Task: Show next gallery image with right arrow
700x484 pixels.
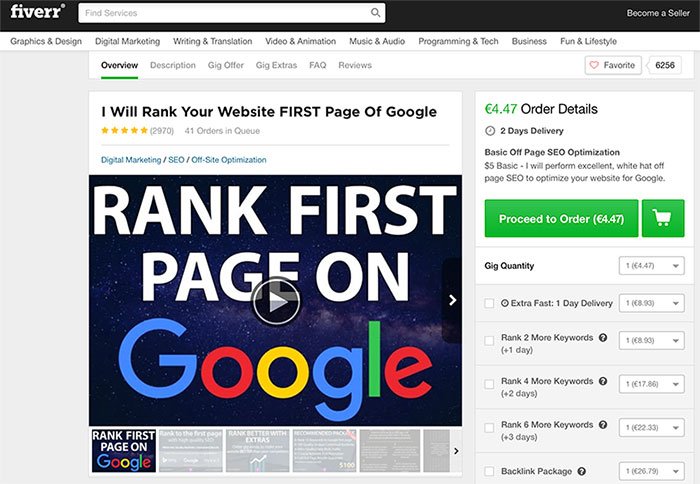Action: 452,300
